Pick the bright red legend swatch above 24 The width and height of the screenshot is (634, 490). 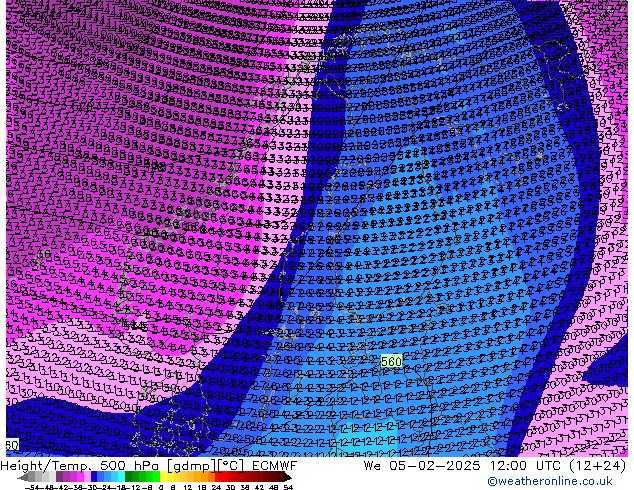[218, 478]
